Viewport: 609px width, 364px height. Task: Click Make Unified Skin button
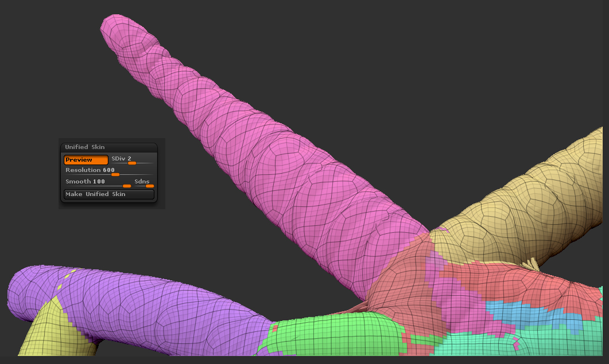108,194
